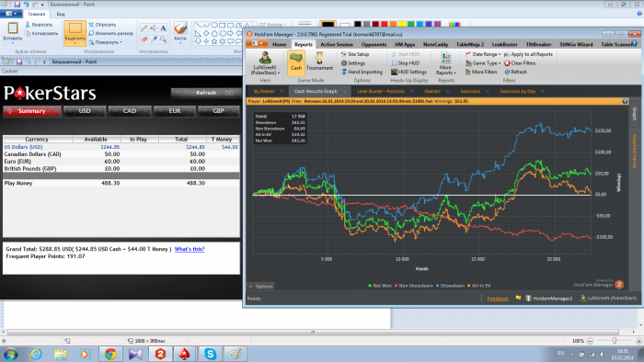Open Skype from the Windows taskbar
This screenshot has height=362, width=644.
tap(210, 354)
